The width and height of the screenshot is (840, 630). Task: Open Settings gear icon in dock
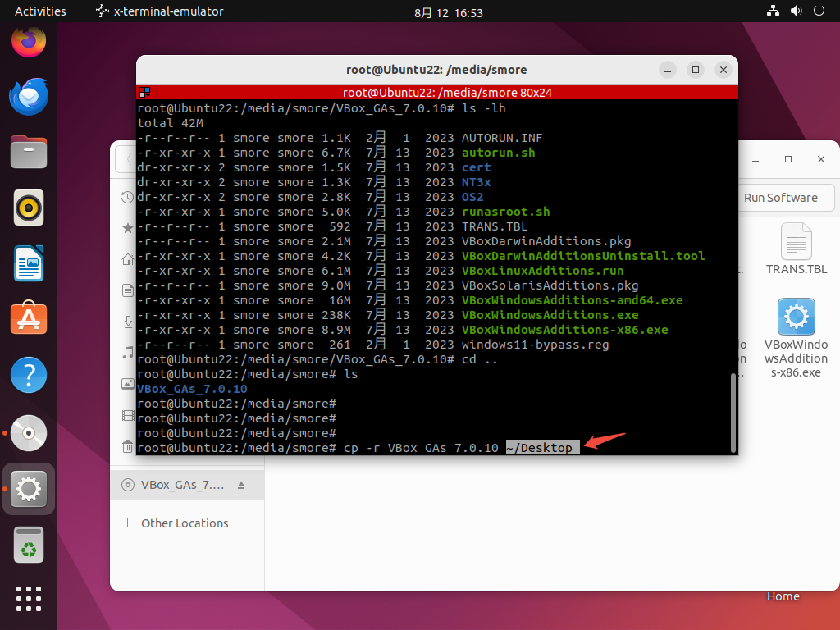(29, 489)
